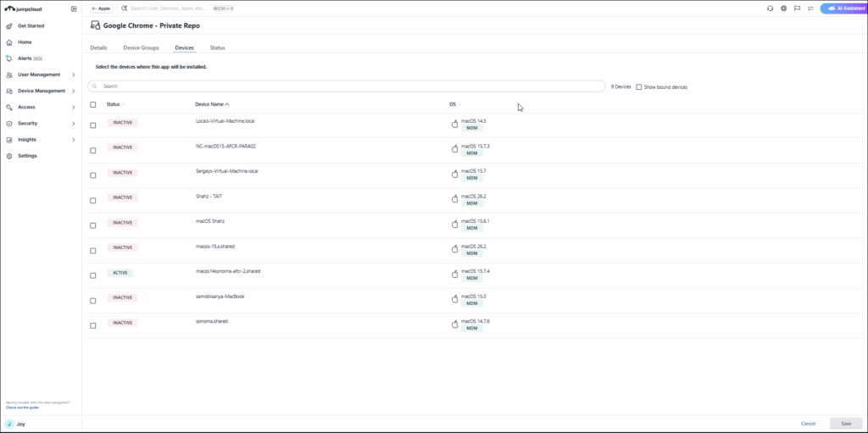Click the Alerts bell icon in the sidebar
868x433 pixels.
(8, 58)
